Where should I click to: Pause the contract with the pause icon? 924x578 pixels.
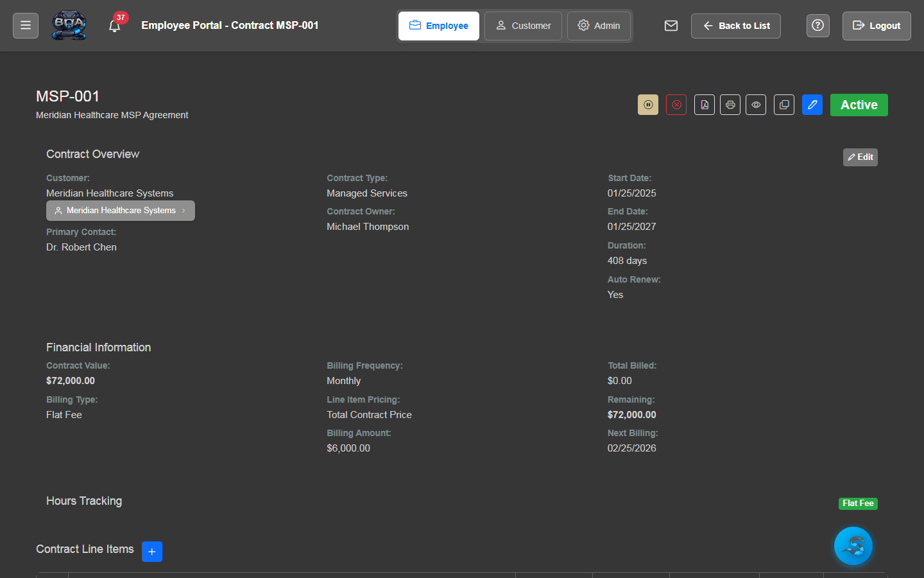[648, 105]
